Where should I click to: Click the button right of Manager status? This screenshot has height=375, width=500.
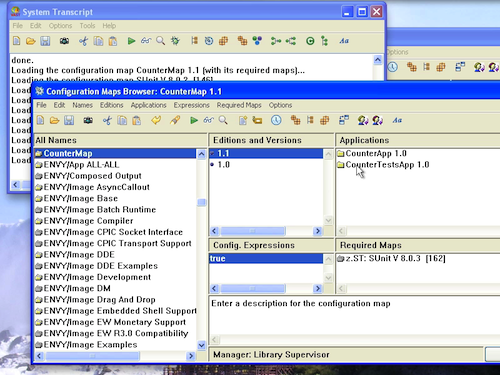493,354
